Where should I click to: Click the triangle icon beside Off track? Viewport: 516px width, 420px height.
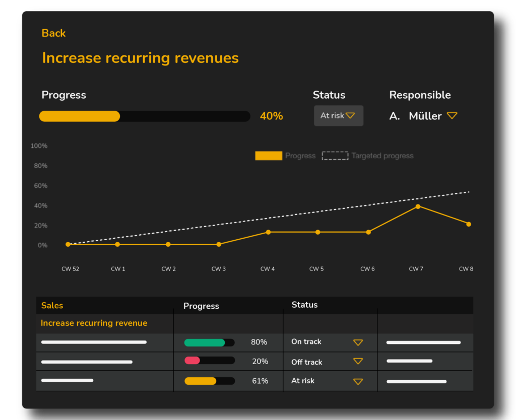click(x=358, y=361)
